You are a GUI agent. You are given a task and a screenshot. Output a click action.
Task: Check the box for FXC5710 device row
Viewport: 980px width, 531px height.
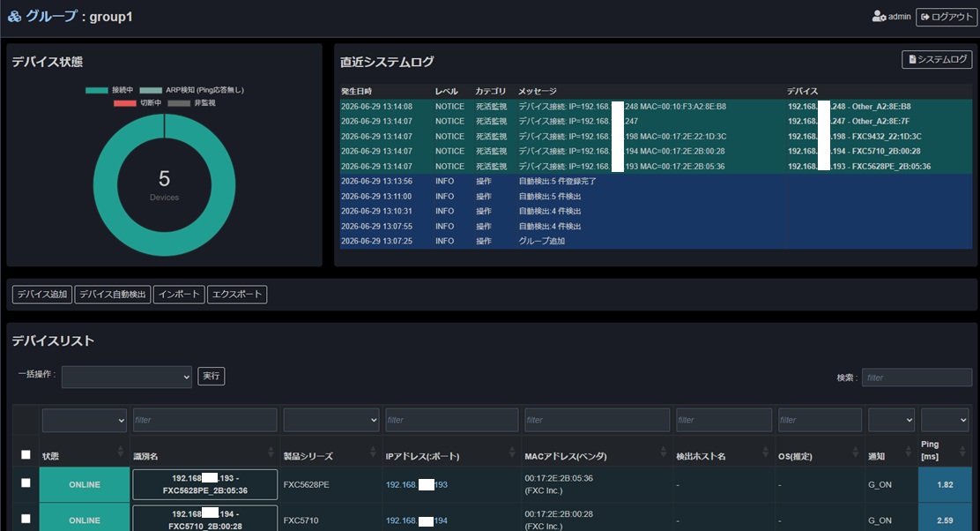pos(26,519)
